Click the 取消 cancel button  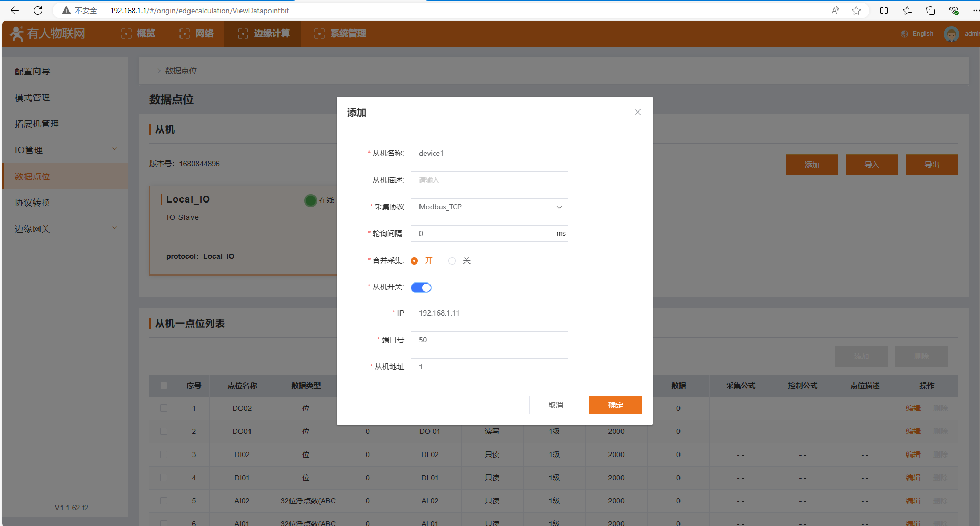tap(555, 405)
